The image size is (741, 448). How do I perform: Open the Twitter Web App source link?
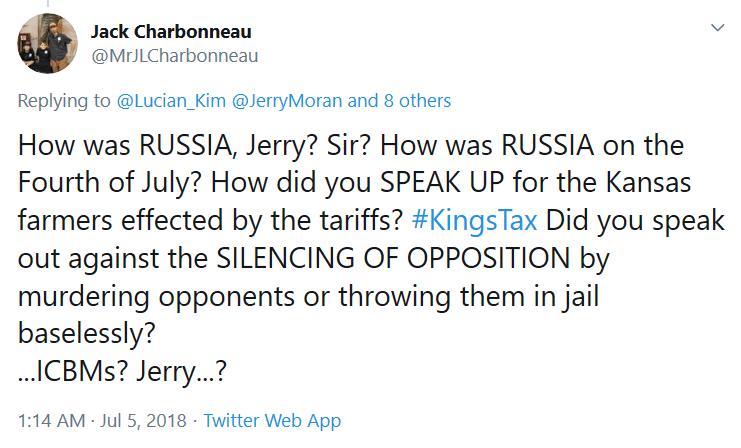pos(272,420)
